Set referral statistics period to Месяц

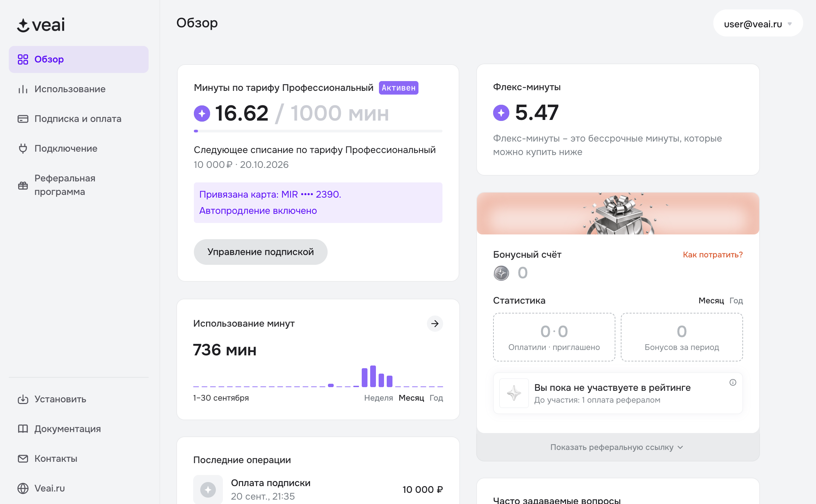pos(711,301)
